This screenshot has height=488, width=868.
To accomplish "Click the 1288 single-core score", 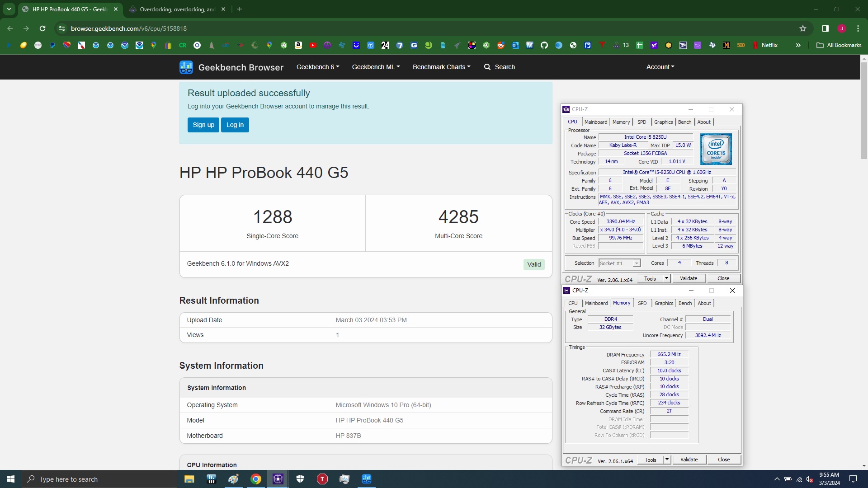I will [273, 217].
